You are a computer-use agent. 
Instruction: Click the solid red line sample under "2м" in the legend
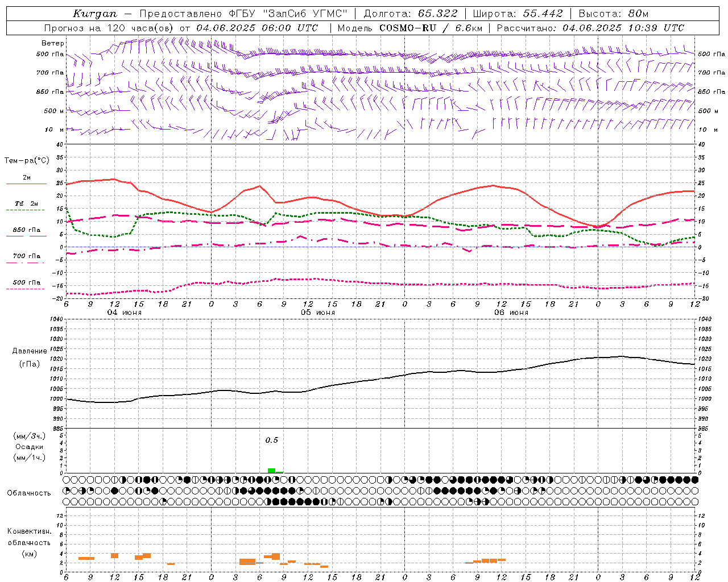(x=27, y=184)
